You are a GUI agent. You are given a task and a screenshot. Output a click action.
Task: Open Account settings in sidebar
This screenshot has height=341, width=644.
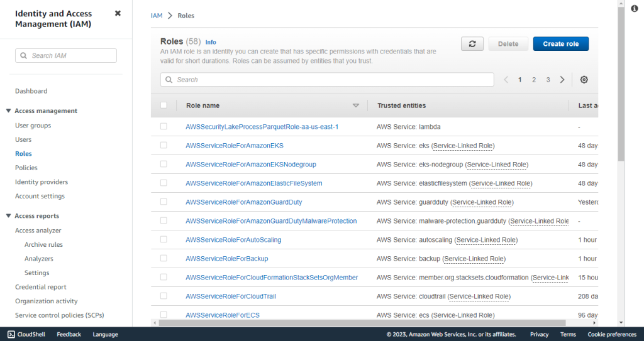pyautogui.click(x=40, y=196)
